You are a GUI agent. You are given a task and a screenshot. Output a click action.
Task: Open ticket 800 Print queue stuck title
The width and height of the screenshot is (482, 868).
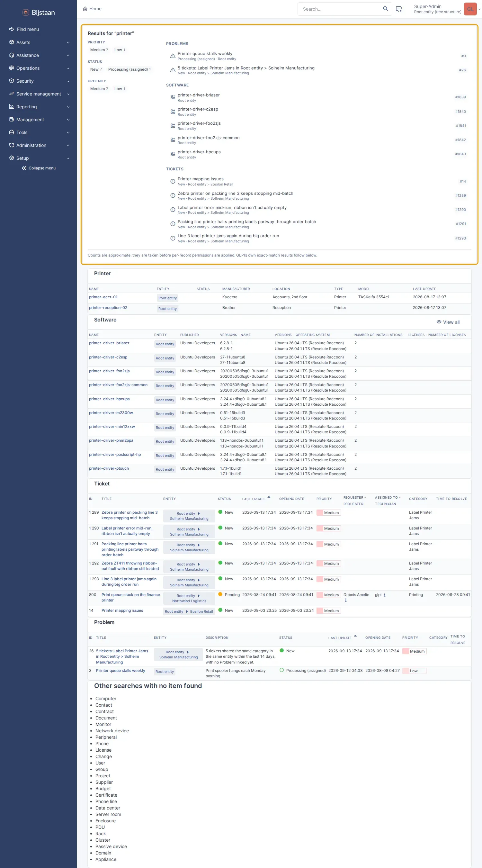131,597
